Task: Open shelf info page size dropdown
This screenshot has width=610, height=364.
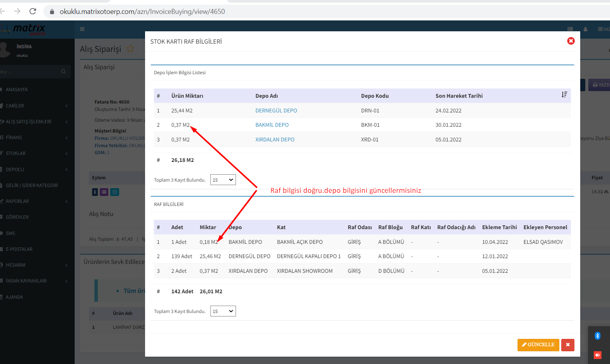Action: [x=223, y=311]
